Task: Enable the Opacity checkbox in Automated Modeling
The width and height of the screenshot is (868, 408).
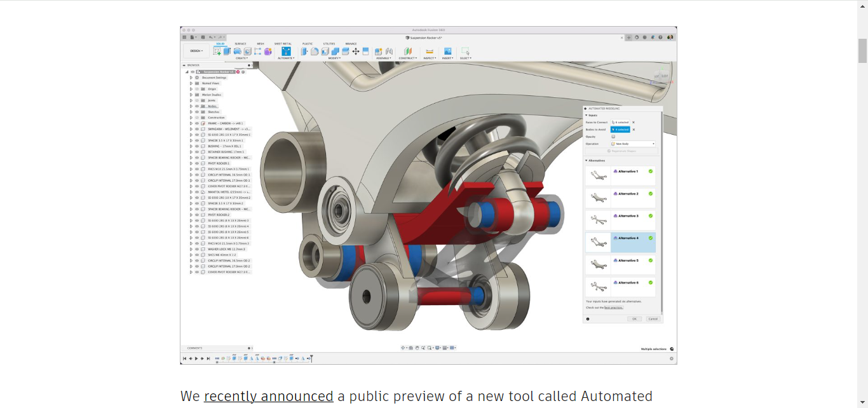Action: 613,137
